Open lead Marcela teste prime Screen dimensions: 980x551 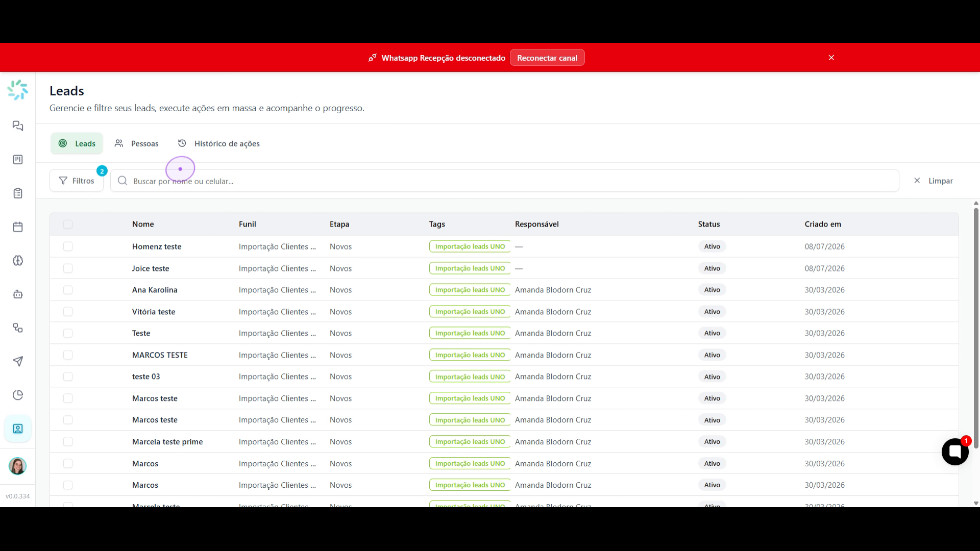pos(167,442)
